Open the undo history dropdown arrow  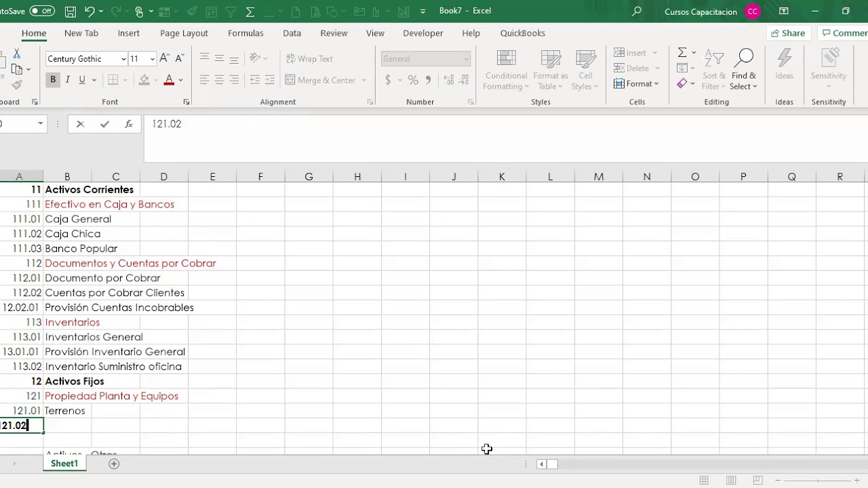click(101, 12)
